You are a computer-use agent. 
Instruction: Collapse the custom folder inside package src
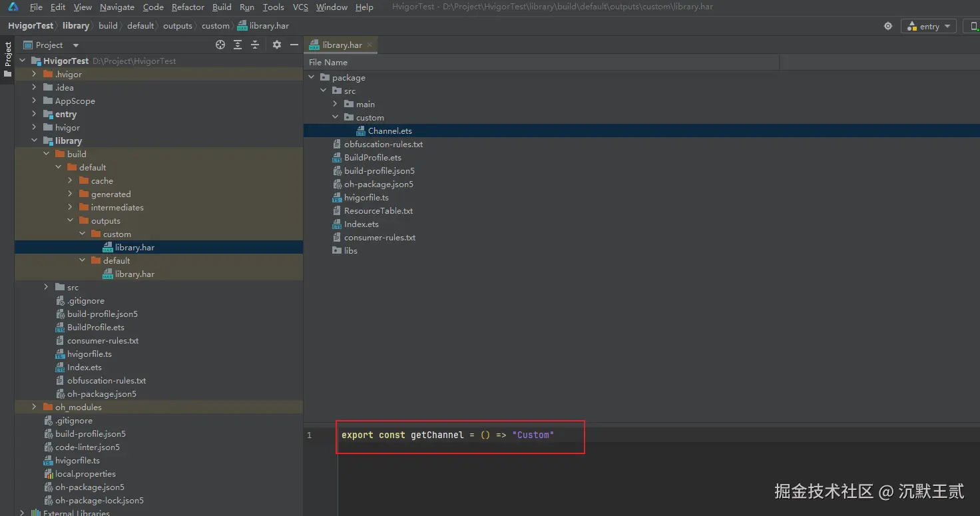tap(336, 117)
